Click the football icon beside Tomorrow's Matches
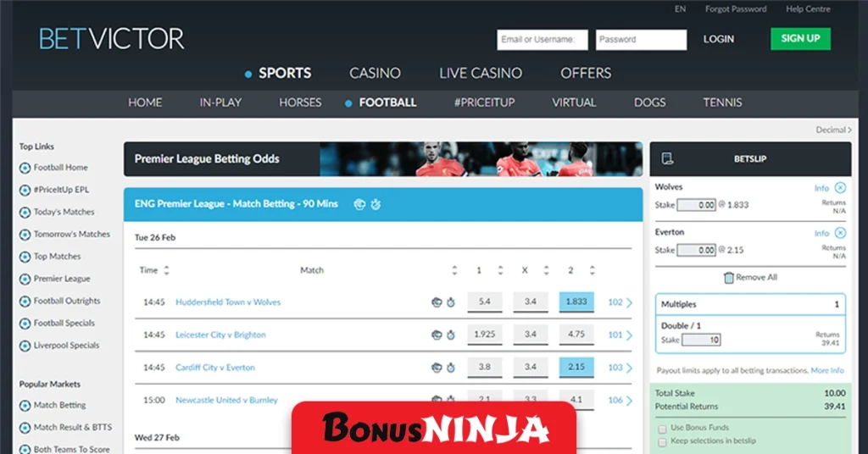 click(x=25, y=235)
